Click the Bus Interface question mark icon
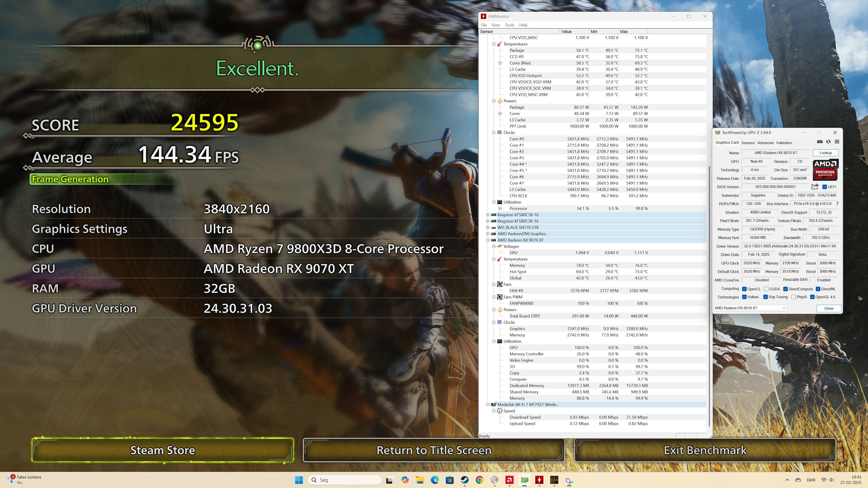868x488 pixels. coord(837,204)
